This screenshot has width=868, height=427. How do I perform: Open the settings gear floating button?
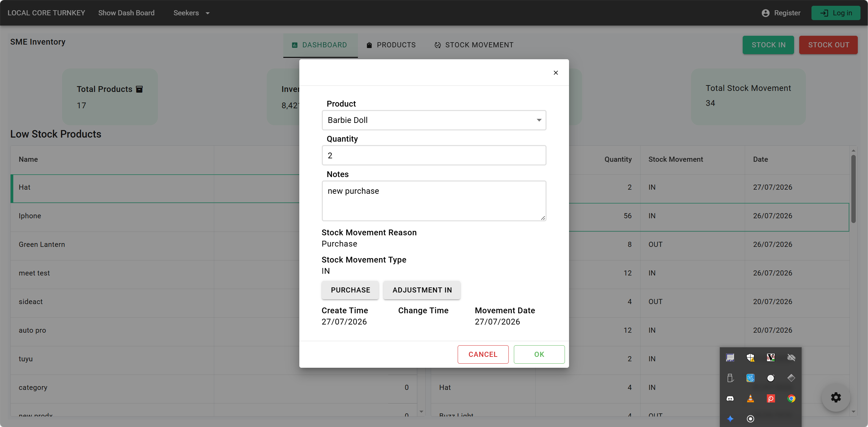pos(836,397)
